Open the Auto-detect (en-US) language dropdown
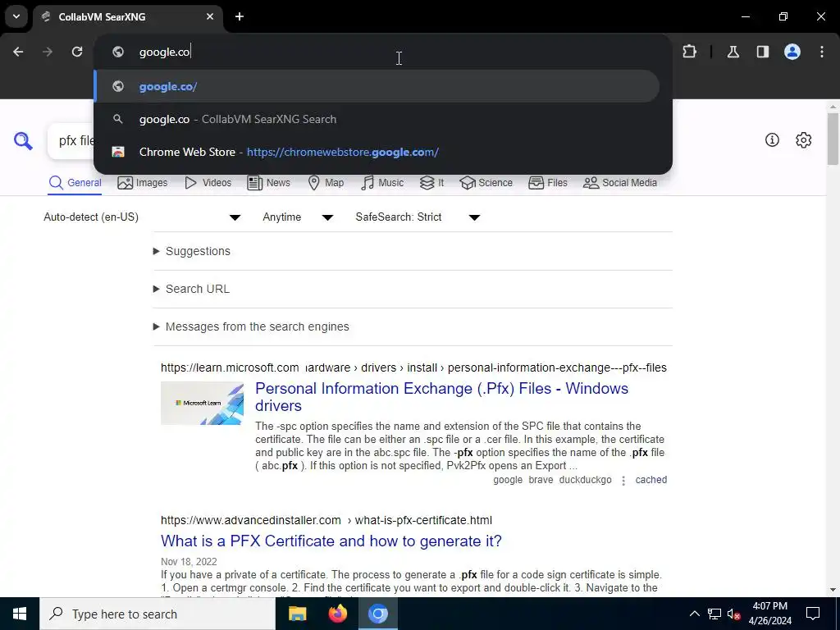Screen dimensions: 840x630 click(x=142, y=217)
